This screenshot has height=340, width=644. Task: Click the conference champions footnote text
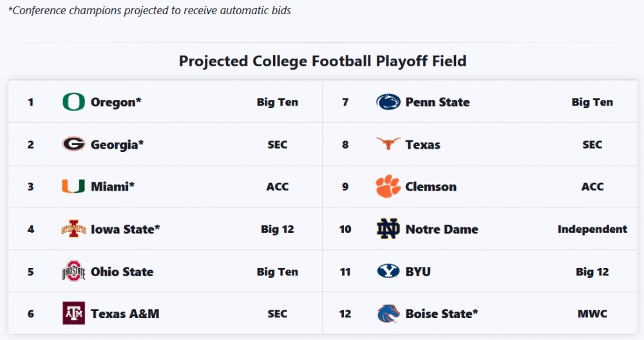click(x=149, y=11)
